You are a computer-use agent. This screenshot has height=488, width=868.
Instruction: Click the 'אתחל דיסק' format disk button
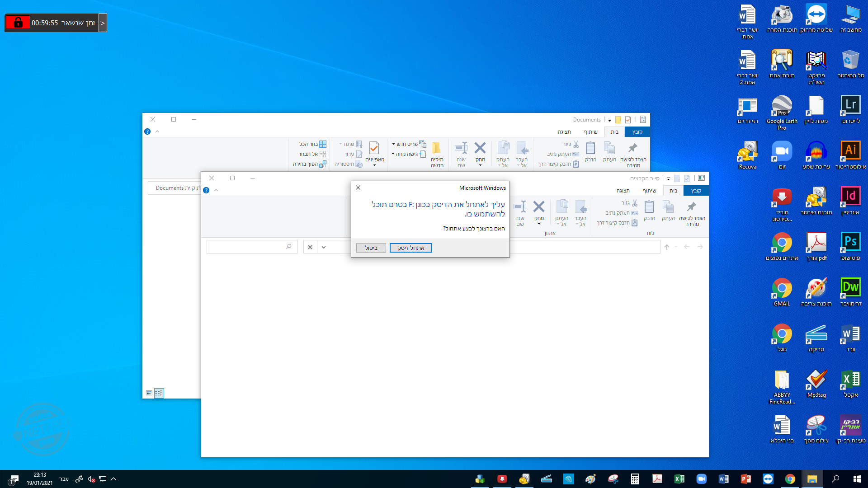pos(410,248)
